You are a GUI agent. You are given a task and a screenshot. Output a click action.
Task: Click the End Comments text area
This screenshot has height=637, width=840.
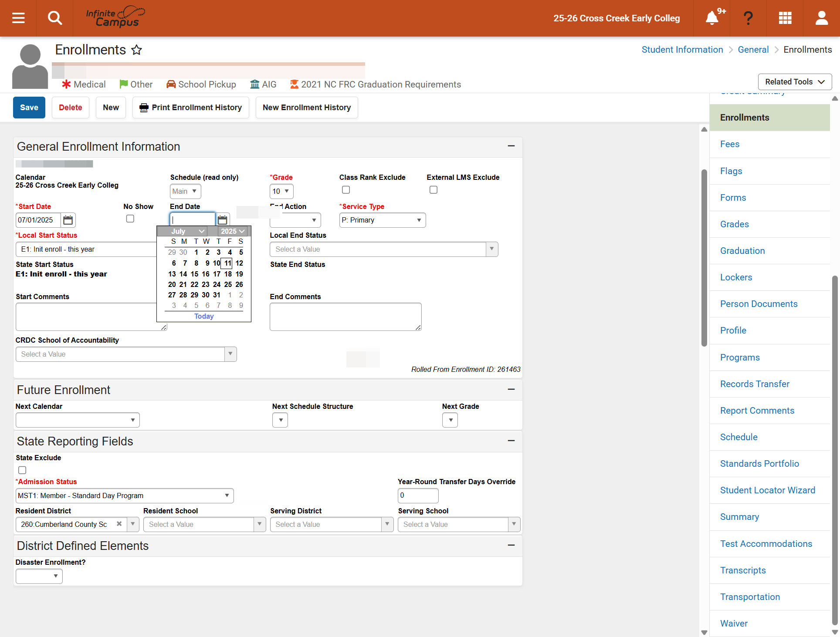click(345, 317)
